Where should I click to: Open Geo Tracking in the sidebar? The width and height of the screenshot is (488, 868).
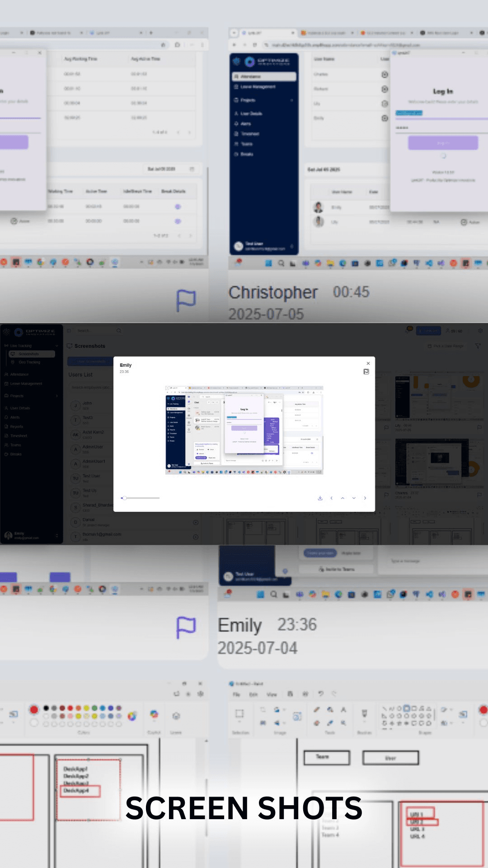point(29,362)
